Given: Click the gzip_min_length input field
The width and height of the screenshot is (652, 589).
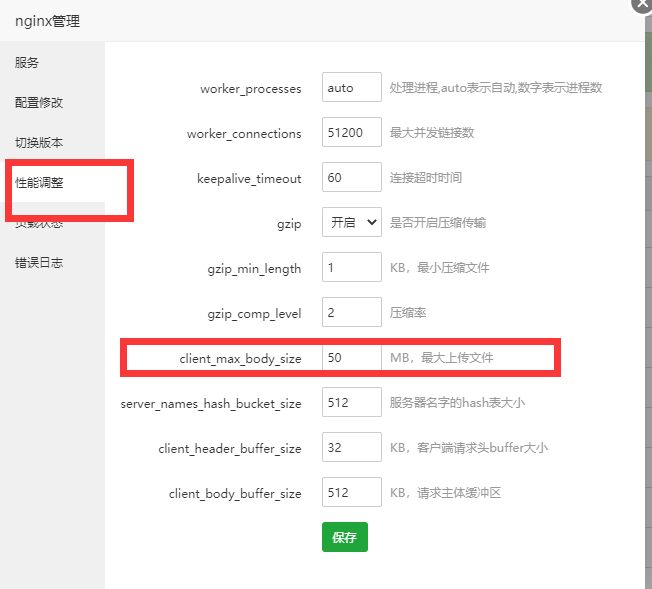Looking at the screenshot, I should tap(351, 267).
